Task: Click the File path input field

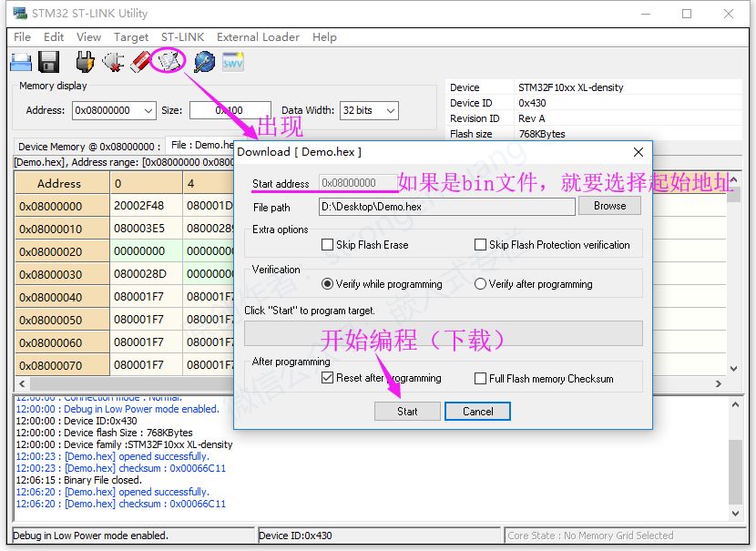Action: (447, 207)
